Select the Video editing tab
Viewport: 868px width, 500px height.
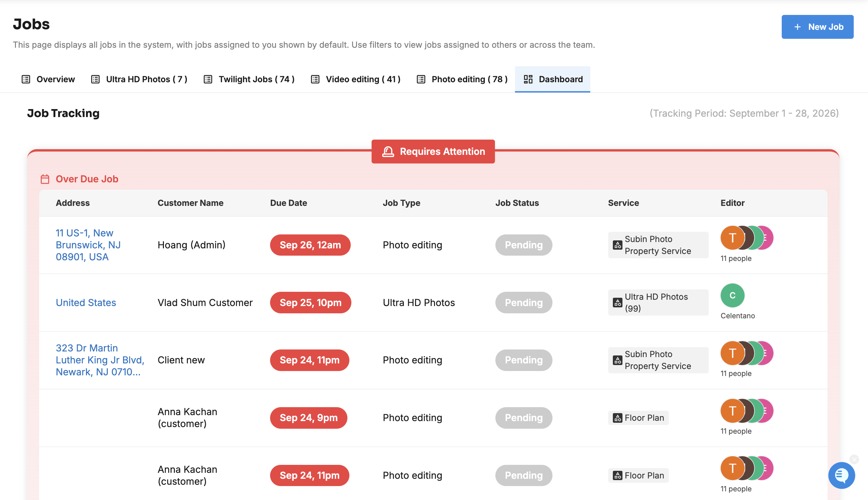(355, 79)
